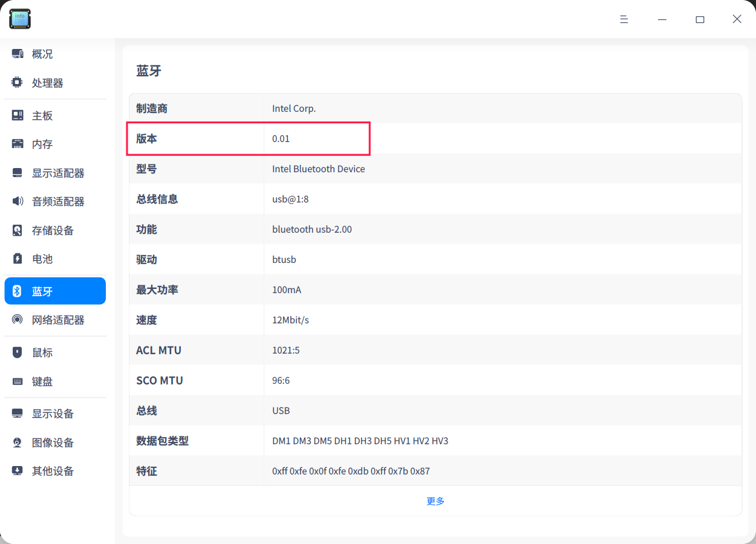Click the audio adapter (音频适配器) speaker icon

point(17,201)
